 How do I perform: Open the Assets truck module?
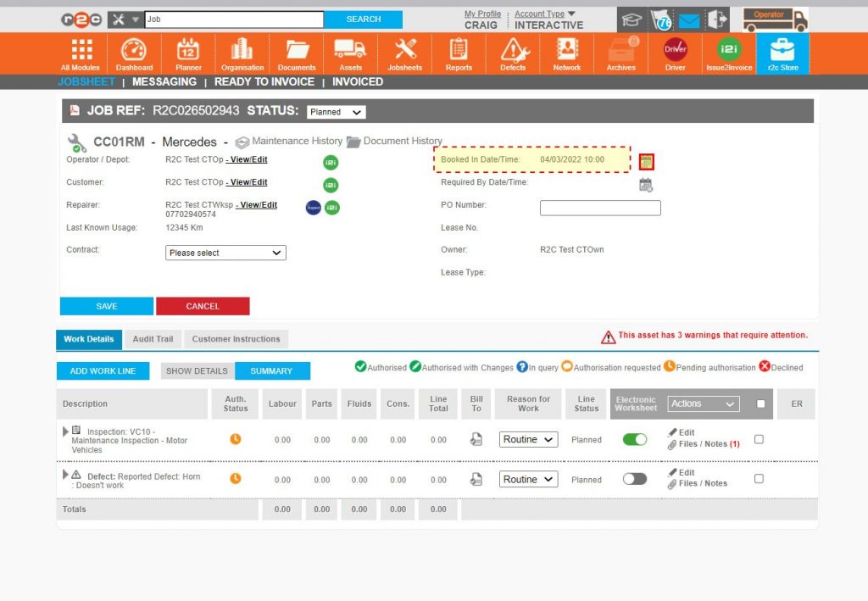coord(350,54)
